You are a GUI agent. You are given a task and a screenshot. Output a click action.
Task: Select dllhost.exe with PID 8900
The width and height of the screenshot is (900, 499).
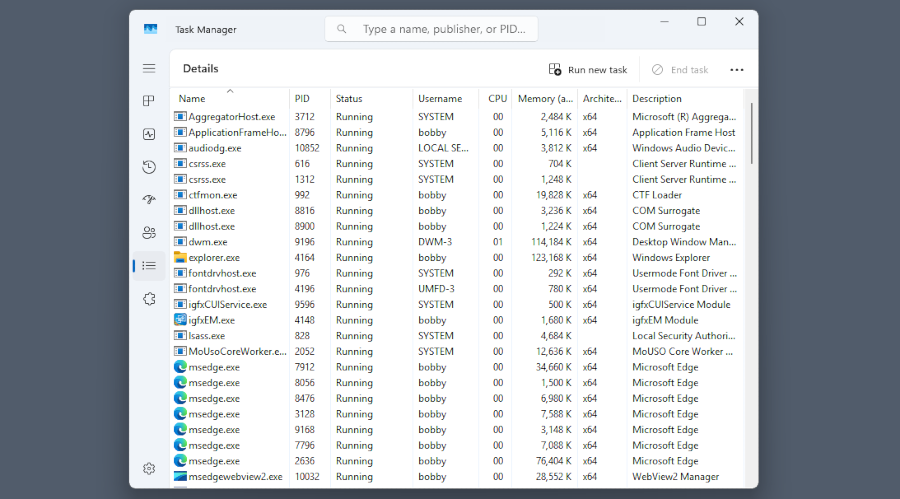pos(456,226)
